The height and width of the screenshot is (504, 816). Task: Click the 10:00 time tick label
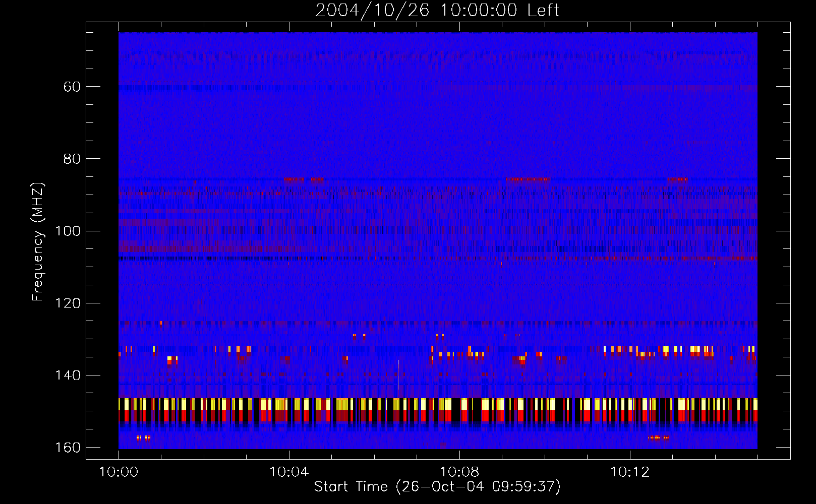(119, 472)
